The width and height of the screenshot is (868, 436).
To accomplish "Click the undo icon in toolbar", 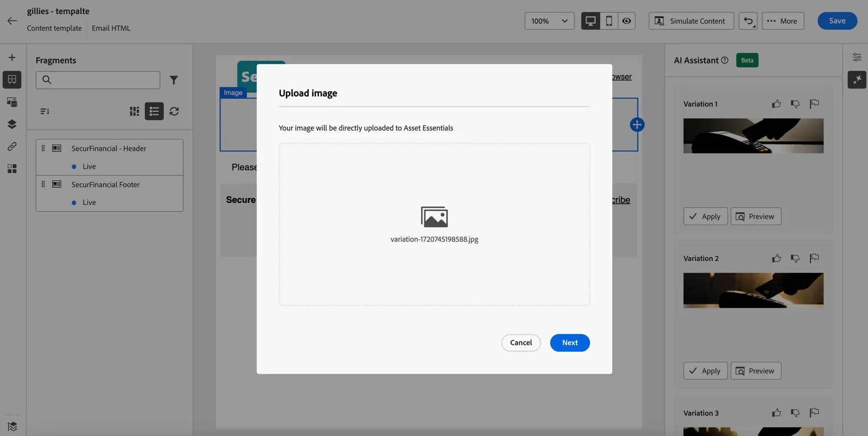I will click(748, 21).
